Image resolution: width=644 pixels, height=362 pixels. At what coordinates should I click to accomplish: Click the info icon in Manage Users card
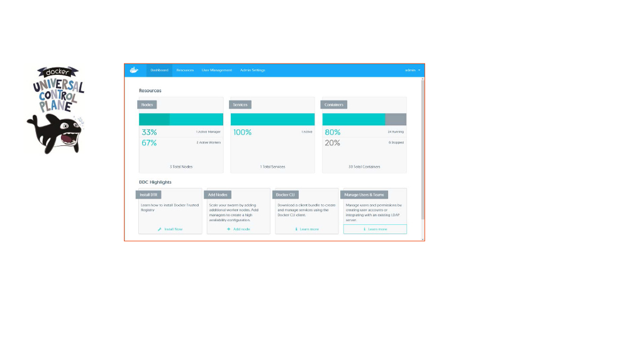coord(364,229)
